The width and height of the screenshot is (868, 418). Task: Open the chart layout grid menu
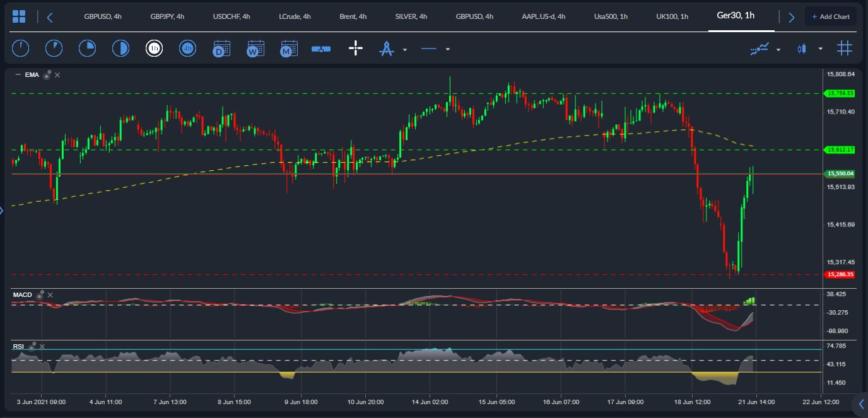(x=19, y=17)
